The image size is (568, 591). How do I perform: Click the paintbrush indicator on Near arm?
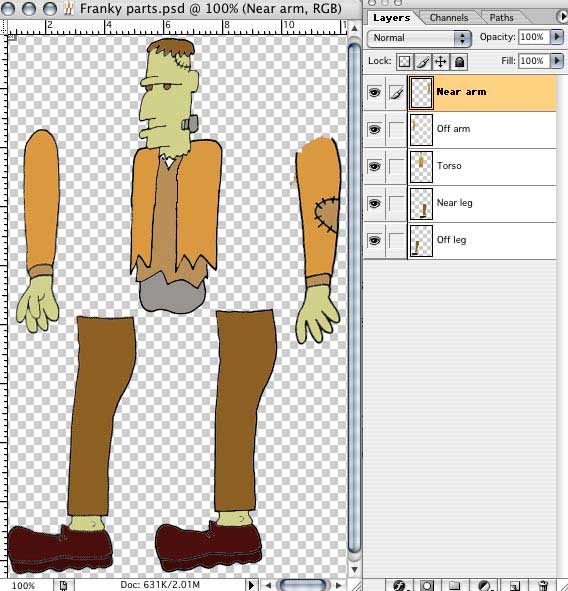point(397,92)
